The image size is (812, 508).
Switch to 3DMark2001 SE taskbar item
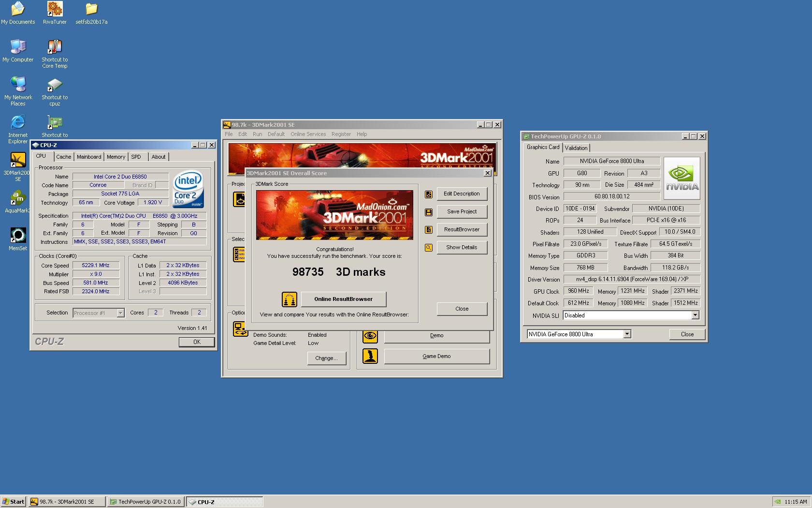(x=67, y=502)
